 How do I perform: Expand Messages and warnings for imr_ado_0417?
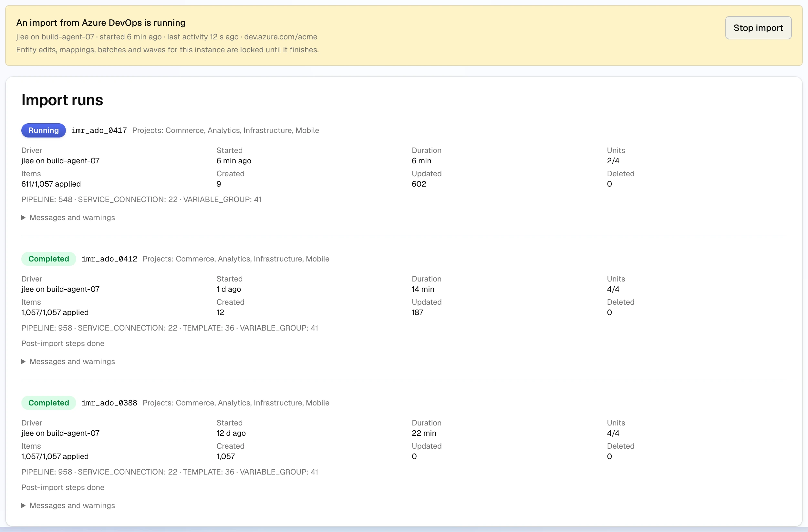68,218
